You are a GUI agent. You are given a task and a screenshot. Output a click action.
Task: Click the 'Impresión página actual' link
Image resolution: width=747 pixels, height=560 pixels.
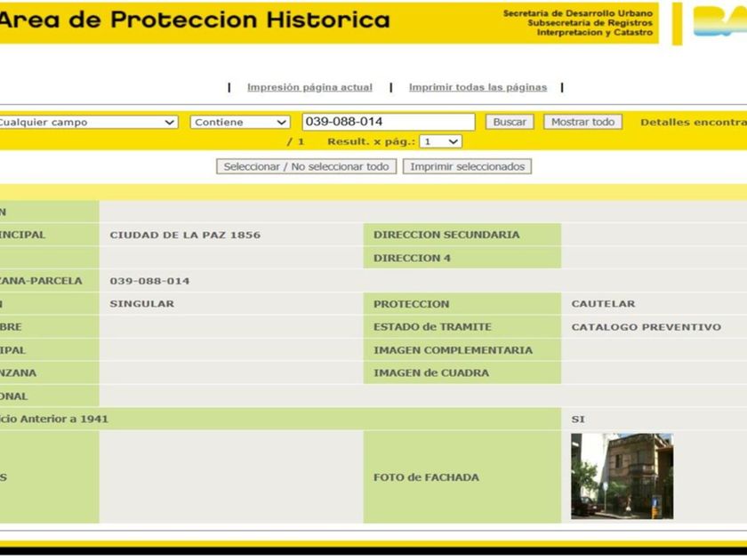click(309, 87)
